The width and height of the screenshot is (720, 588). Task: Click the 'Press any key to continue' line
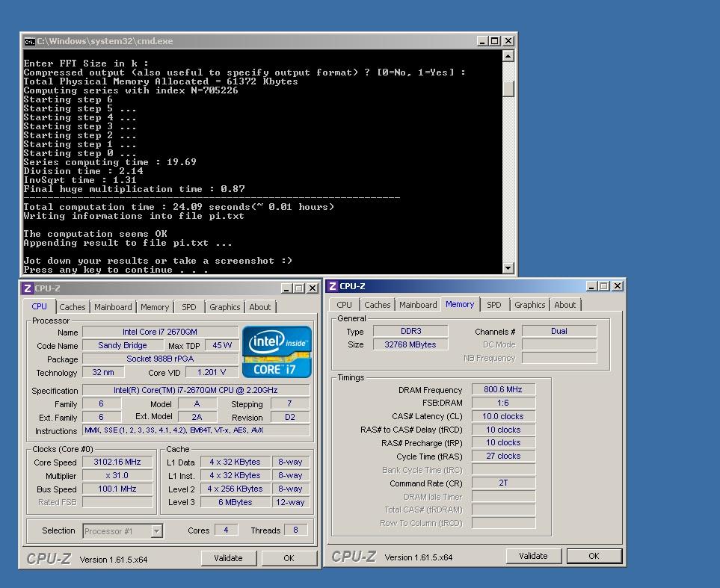116,270
